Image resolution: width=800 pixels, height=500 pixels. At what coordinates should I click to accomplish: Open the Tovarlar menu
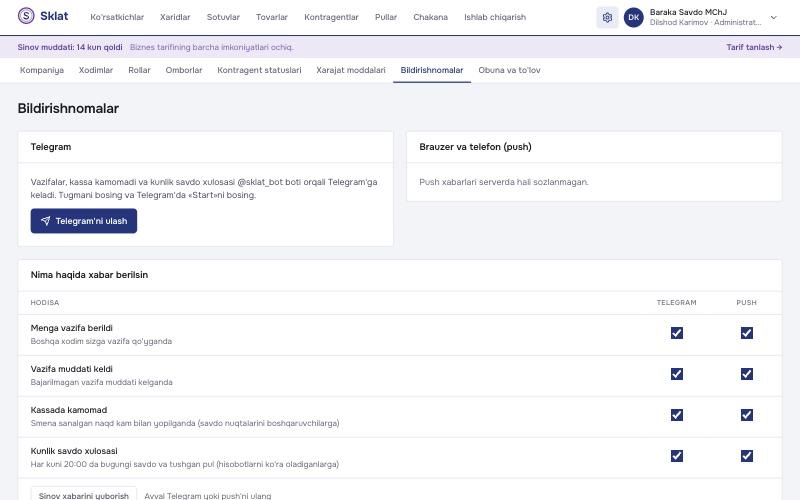(x=271, y=17)
